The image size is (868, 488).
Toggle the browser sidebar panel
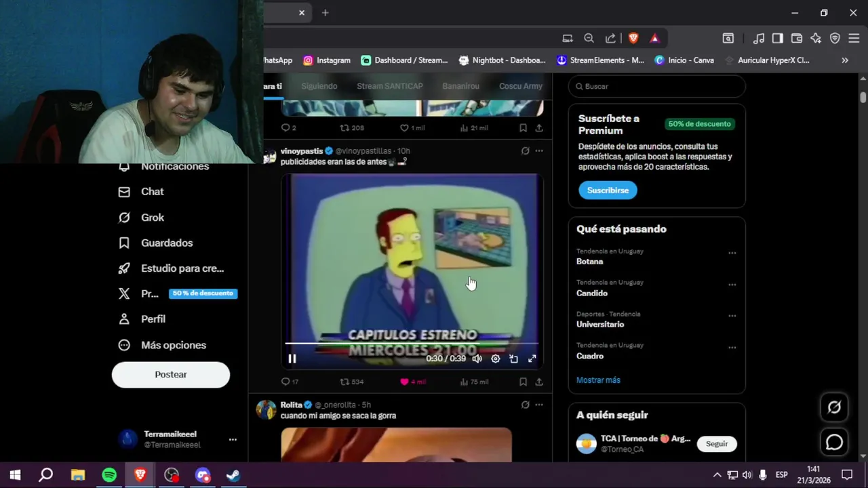[778, 39]
